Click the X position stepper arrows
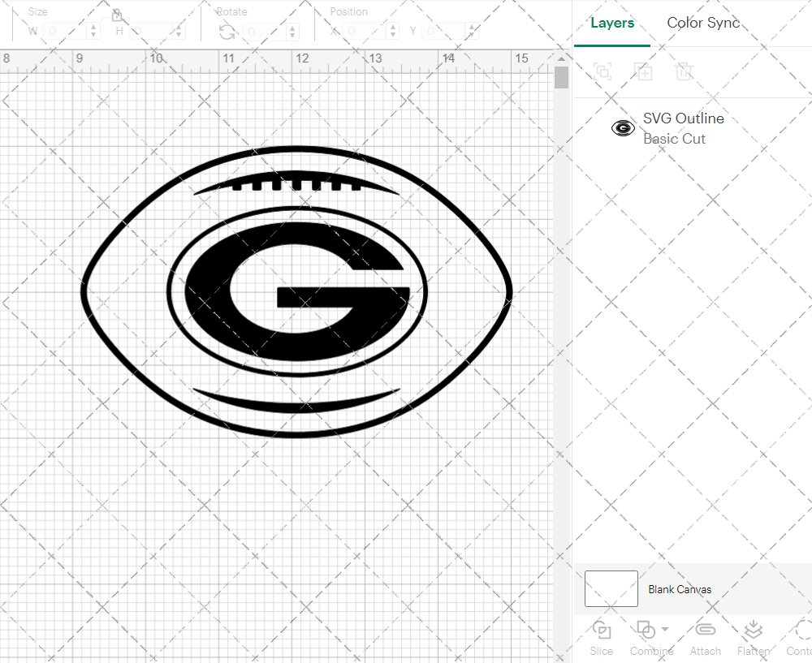This screenshot has height=663, width=812. click(x=393, y=31)
